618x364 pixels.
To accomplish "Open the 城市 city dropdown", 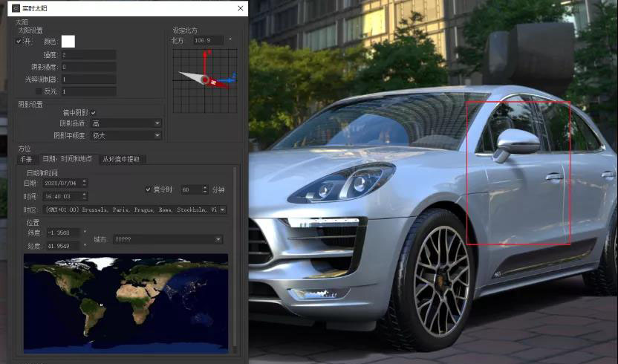I will tap(218, 239).
